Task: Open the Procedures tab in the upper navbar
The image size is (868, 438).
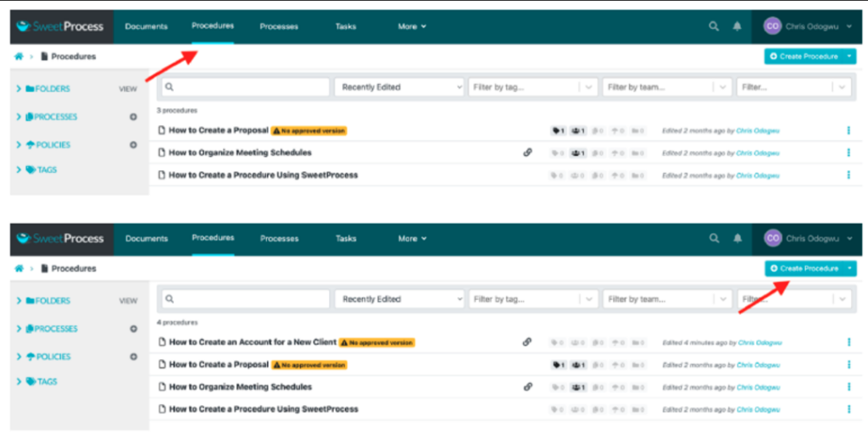Action: pyautogui.click(x=213, y=25)
